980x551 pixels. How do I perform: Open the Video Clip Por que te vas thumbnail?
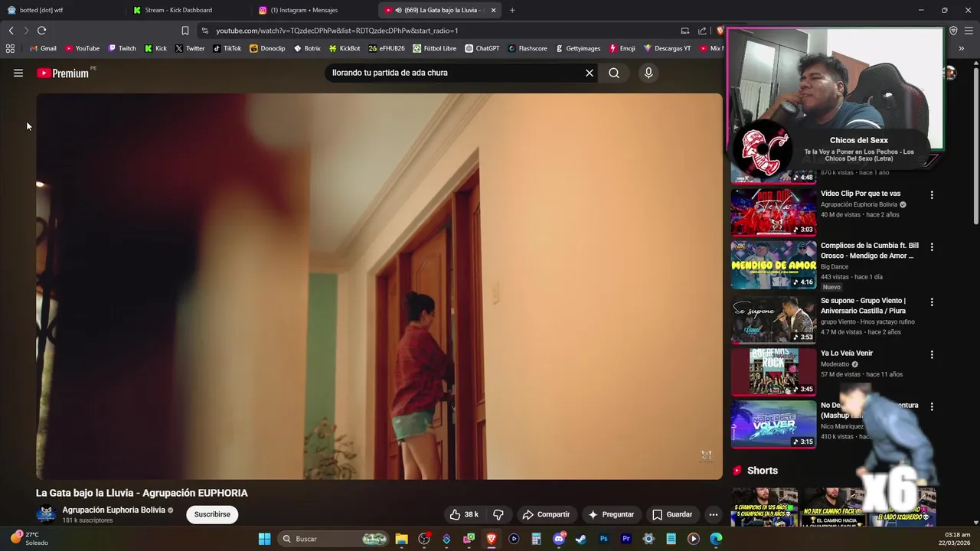[773, 212]
